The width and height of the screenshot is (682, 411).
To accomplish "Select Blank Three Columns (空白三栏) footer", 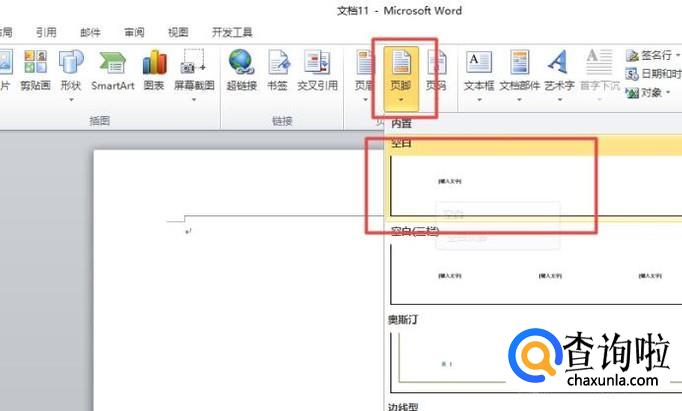I will (x=534, y=265).
